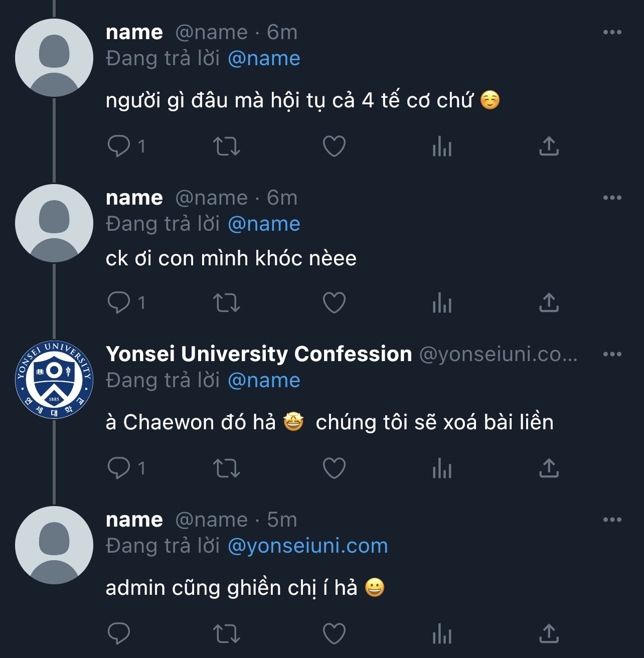Screen dimensions: 644x658
Task: Retweet the Yonsei University Confession reply
Action: point(227,468)
